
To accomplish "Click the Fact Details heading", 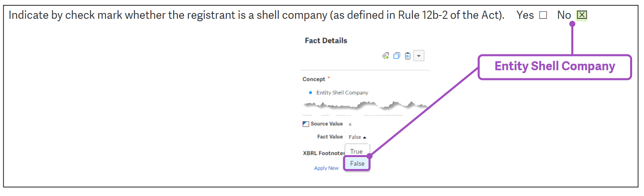I will click(326, 40).
